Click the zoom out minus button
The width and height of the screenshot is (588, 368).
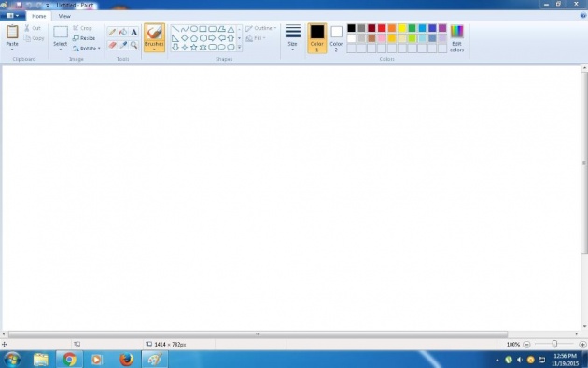pos(526,344)
